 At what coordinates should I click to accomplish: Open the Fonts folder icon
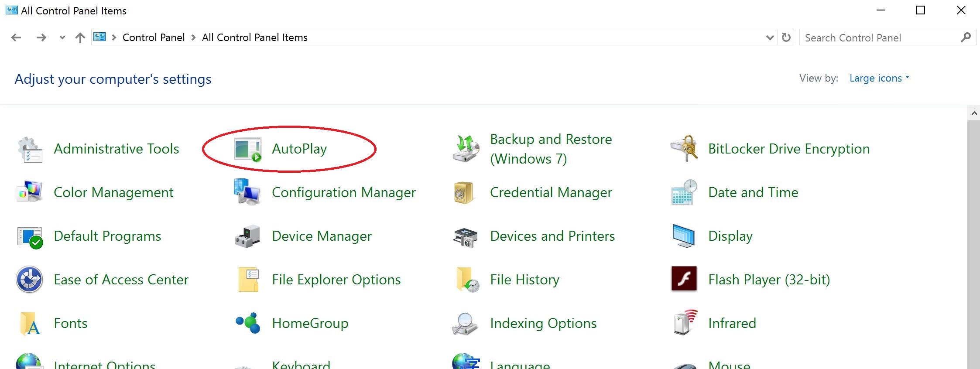[x=30, y=324]
